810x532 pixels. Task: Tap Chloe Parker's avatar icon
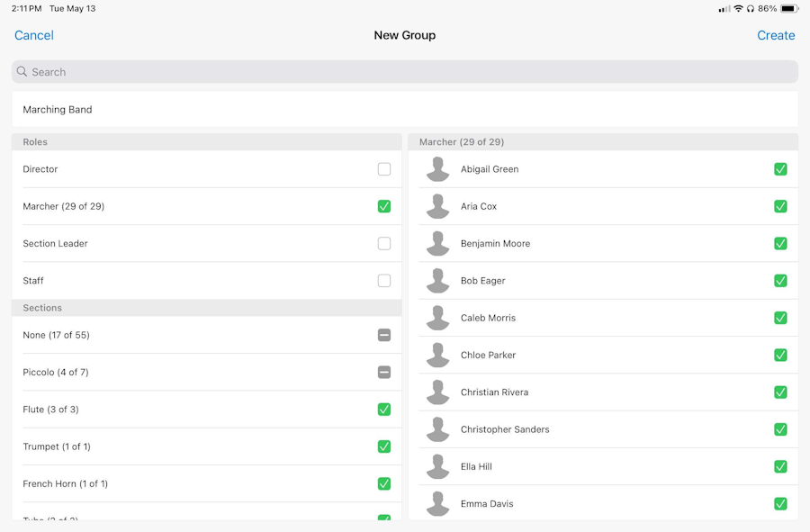click(x=438, y=356)
